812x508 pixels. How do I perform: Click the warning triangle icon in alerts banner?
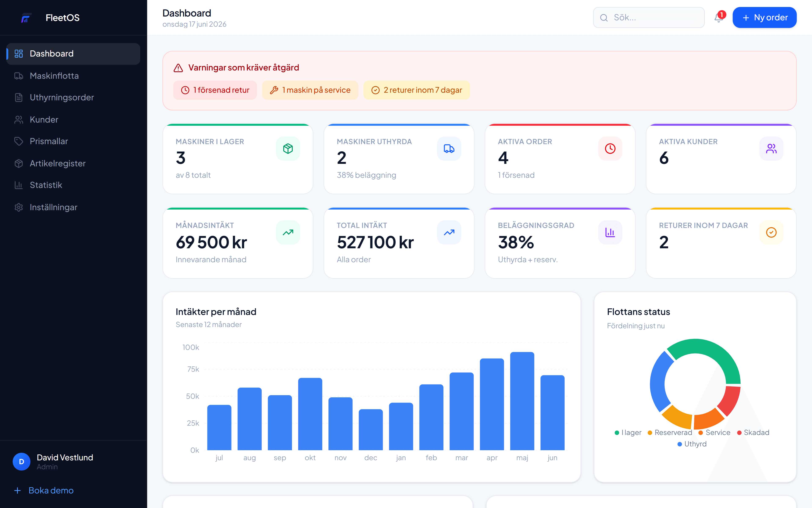click(178, 68)
